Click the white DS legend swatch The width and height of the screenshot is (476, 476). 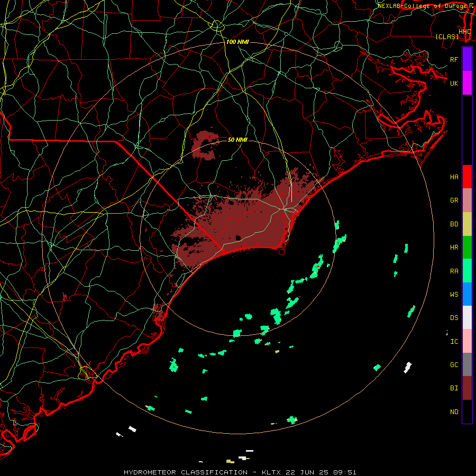pyautogui.click(x=467, y=317)
